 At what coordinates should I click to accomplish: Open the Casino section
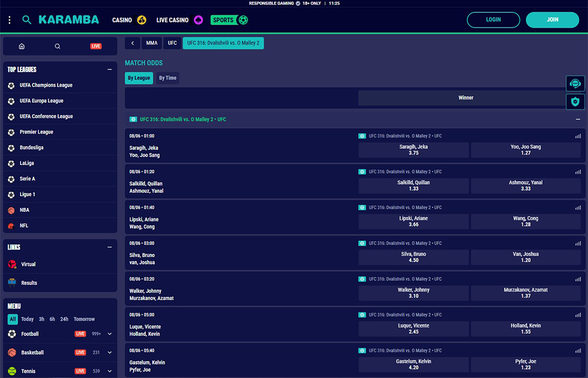click(x=129, y=20)
